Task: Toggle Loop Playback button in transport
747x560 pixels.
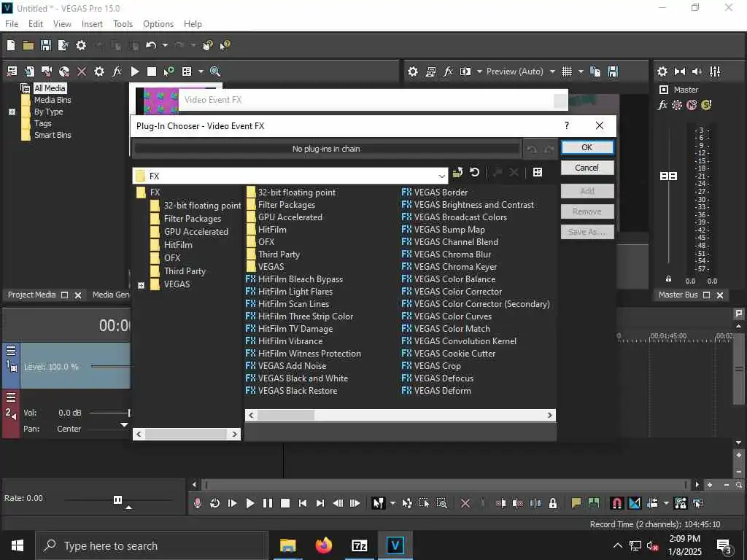Action: [215, 503]
